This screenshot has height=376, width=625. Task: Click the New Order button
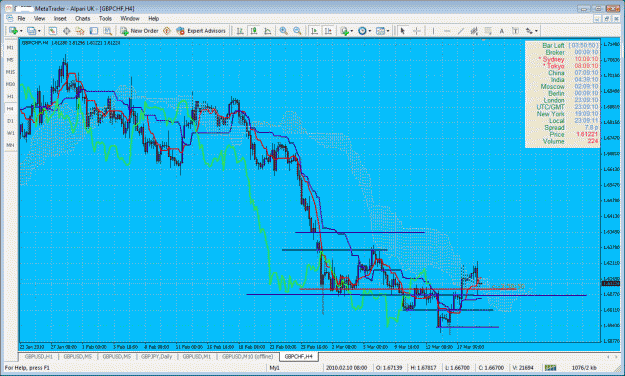(140, 31)
